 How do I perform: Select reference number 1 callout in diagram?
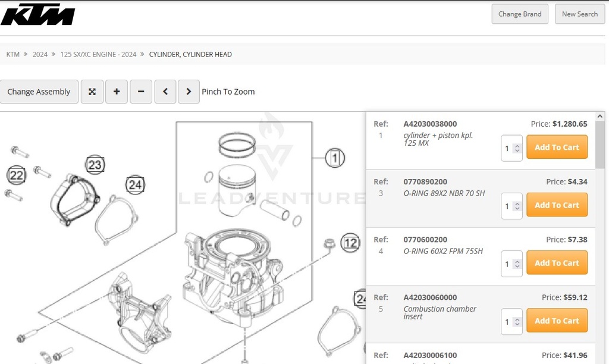point(335,158)
